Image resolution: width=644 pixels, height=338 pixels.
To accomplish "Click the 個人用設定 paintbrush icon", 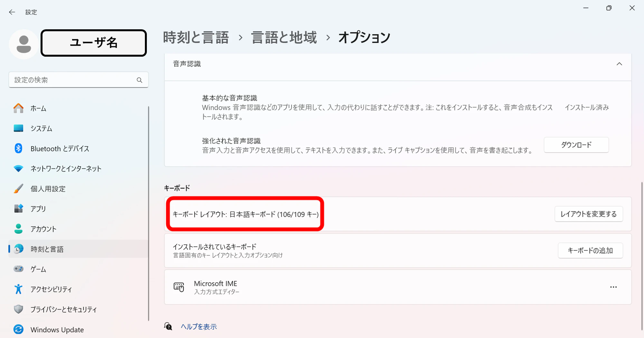I will [18, 189].
